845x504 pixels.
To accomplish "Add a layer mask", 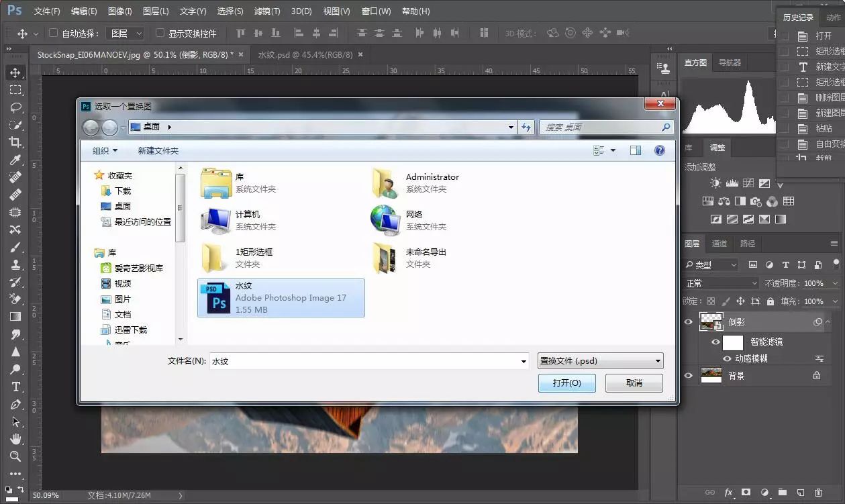I will 746,493.
